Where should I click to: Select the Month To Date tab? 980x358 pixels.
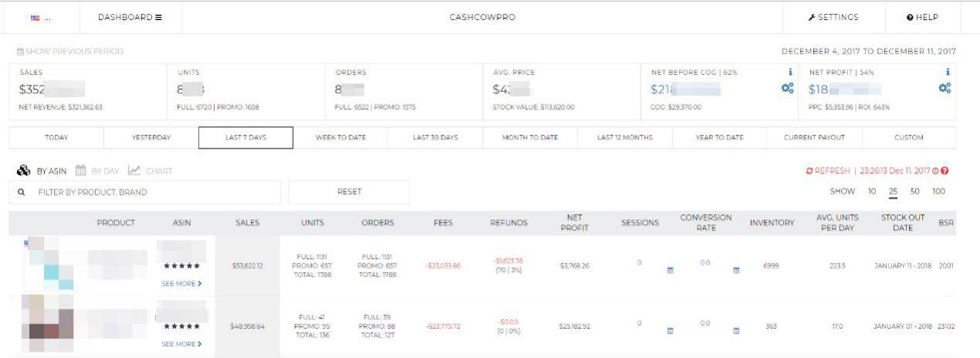point(530,138)
